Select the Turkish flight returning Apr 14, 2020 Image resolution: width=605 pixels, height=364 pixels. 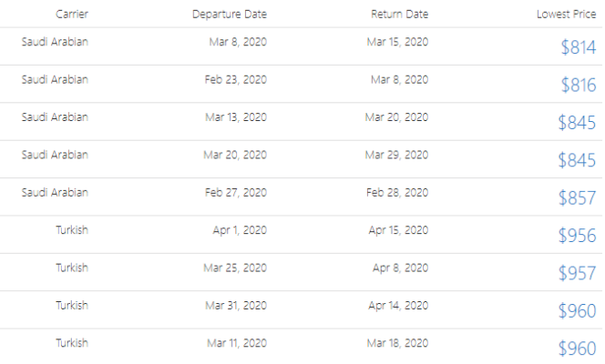[301, 310]
